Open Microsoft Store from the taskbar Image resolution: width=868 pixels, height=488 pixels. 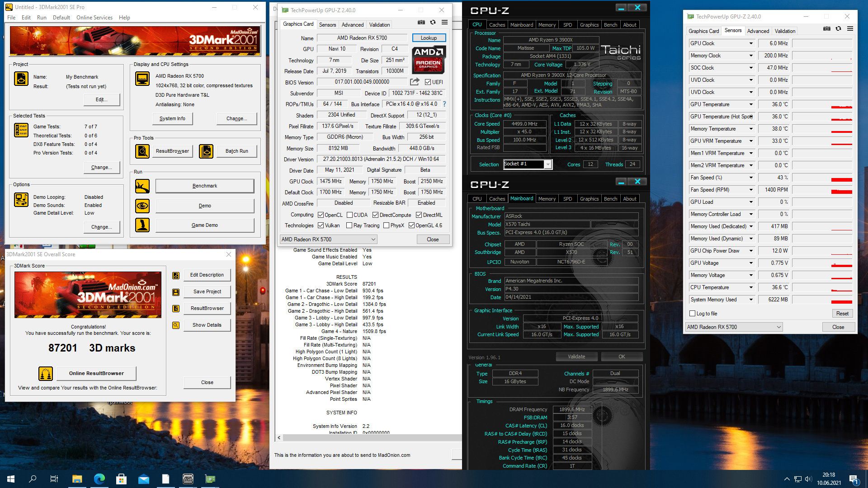(x=121, y=479)
